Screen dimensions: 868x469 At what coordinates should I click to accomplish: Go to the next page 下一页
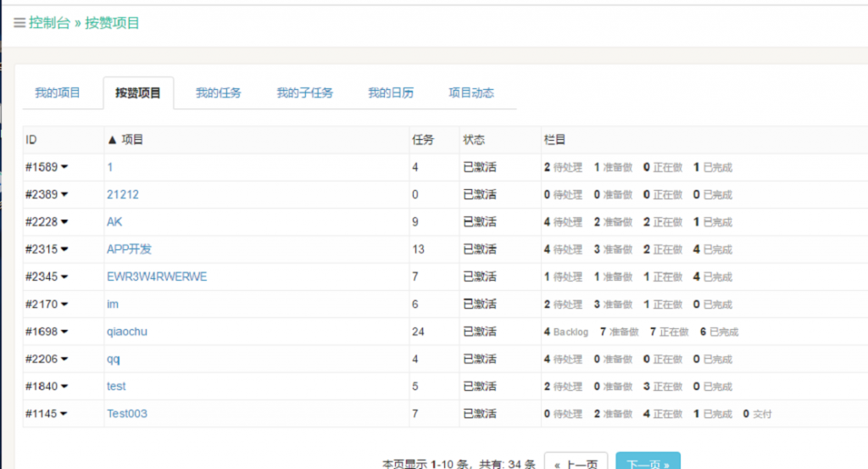648,462
